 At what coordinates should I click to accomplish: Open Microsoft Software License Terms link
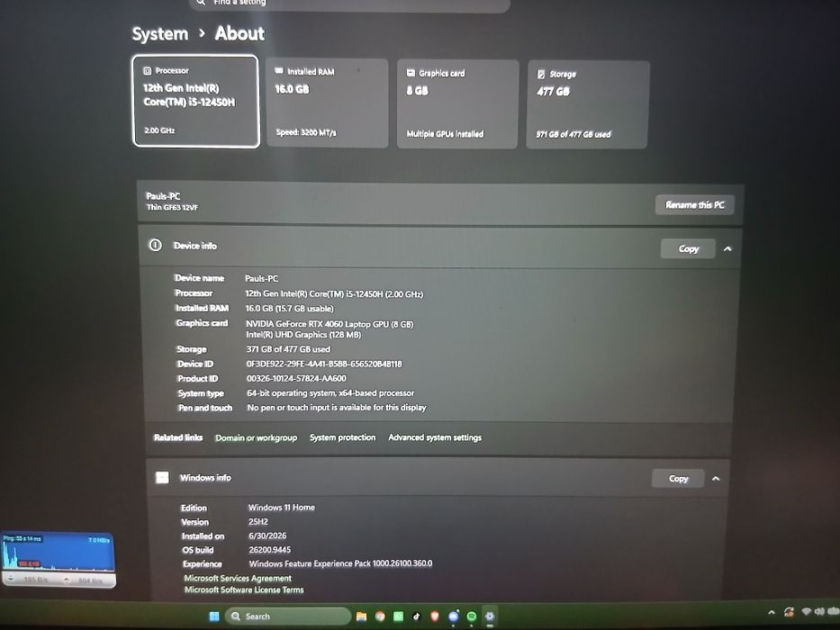point(244,589)
